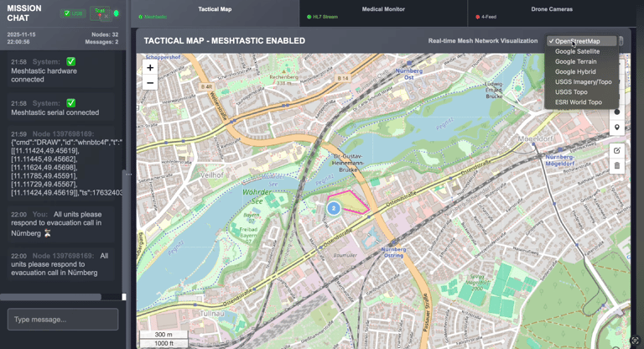Click the 4-Feed status label
The height and width of the screenshot is (349, 644).
(486, 17)
